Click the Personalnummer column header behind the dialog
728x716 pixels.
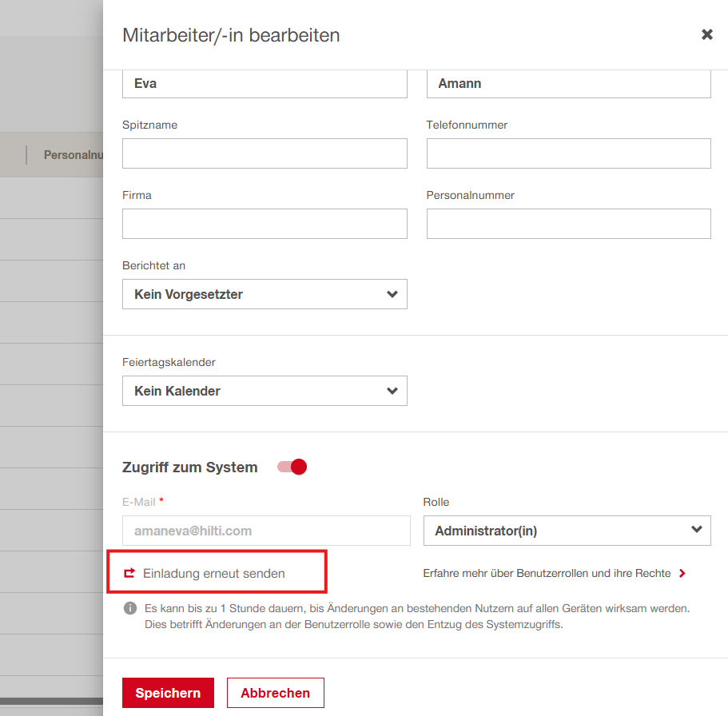[74, 155]
